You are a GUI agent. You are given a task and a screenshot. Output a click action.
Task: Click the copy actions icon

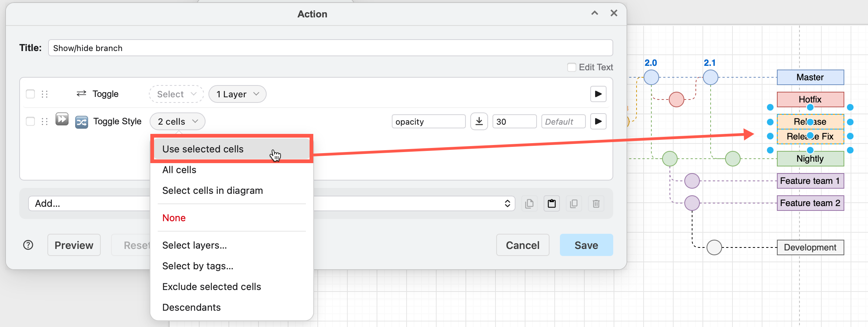tap(529, 203)
